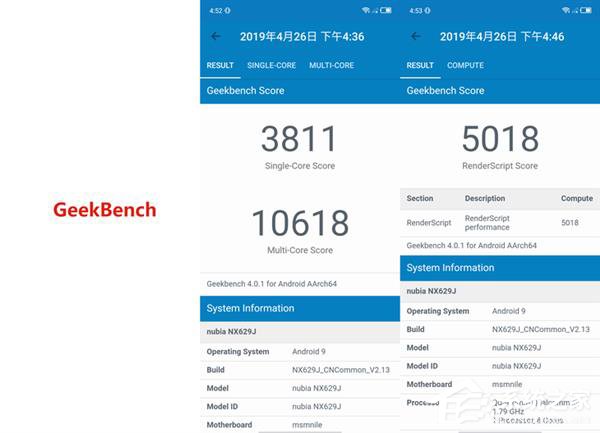600x433 pixels.
Task: Click RenderScript performance description cell
Action: [487, 223]
